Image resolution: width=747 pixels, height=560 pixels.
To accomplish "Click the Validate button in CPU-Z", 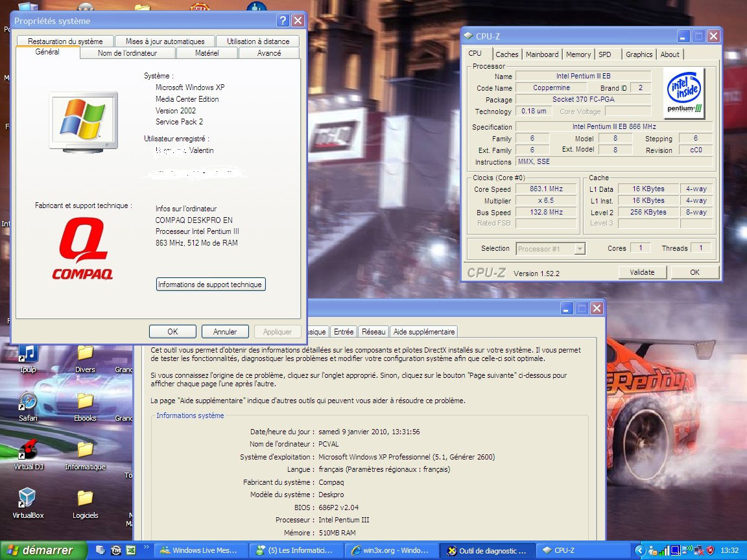I will (642, 272).
